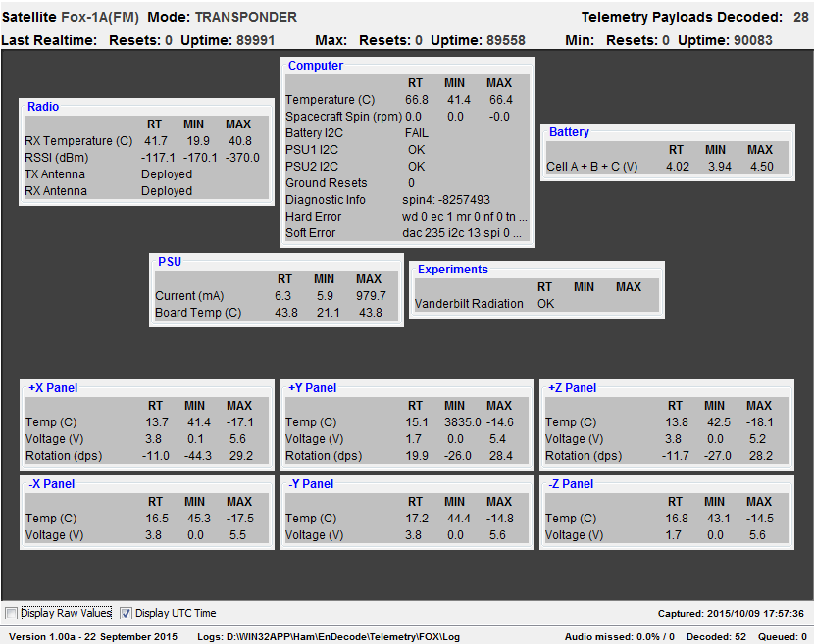The height and width of the screenshot is (644, 814).
Task: Click the 'Voltage (V)' label in -Z Panel
Action: click(574, 535)
